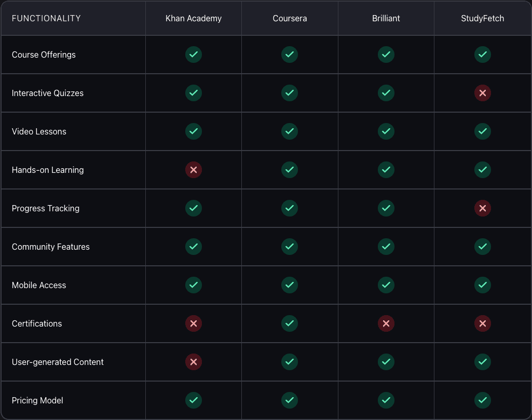The image size is (532, 420).
Task: Click Coursera's Community Features checkmark
Action: pos(290,247)
